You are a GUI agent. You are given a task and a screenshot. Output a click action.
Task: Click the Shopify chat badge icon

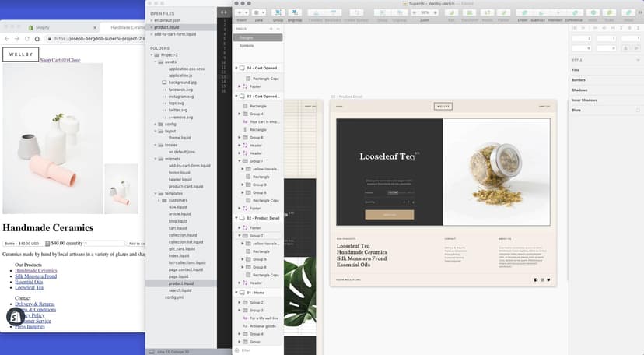click(x=16, y=316)
